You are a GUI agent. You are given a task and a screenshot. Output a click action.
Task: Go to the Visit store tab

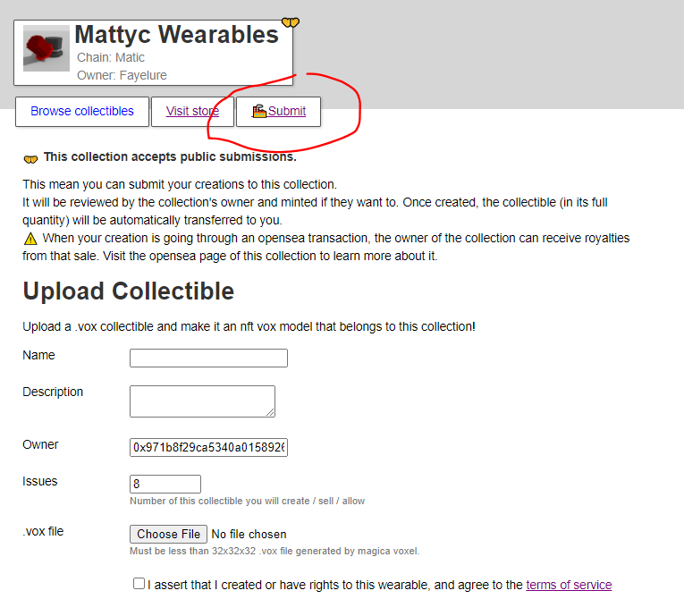192,112
